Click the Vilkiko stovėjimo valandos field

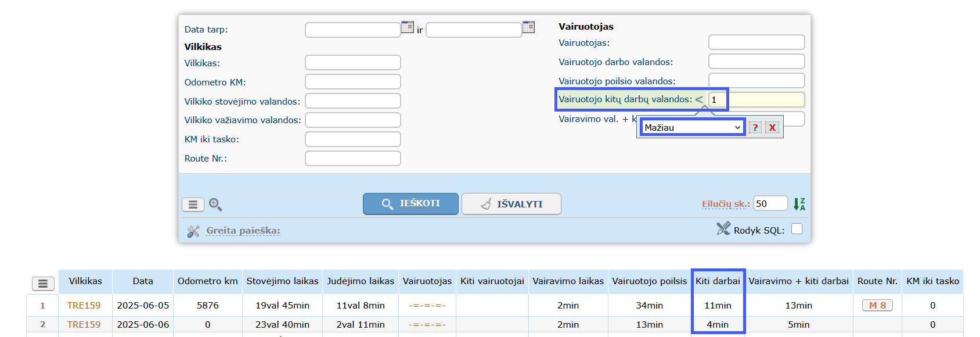tap(353, 101)
